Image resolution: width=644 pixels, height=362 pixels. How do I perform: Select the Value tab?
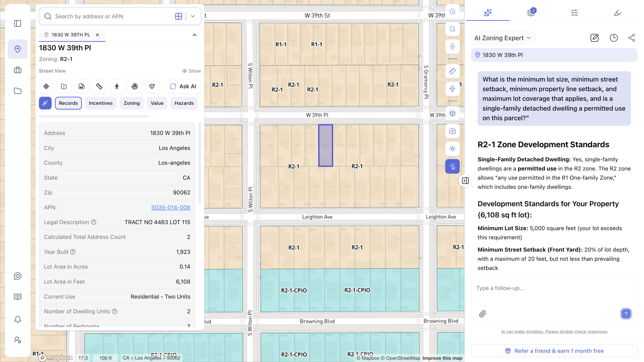[157, 103]
